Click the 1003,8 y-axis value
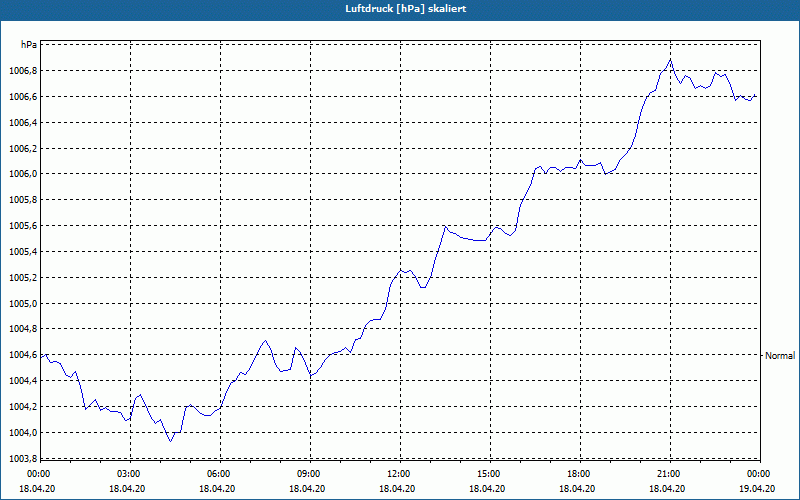The width and height of the screenshot is (800, 500). click(x=23, y=459)
